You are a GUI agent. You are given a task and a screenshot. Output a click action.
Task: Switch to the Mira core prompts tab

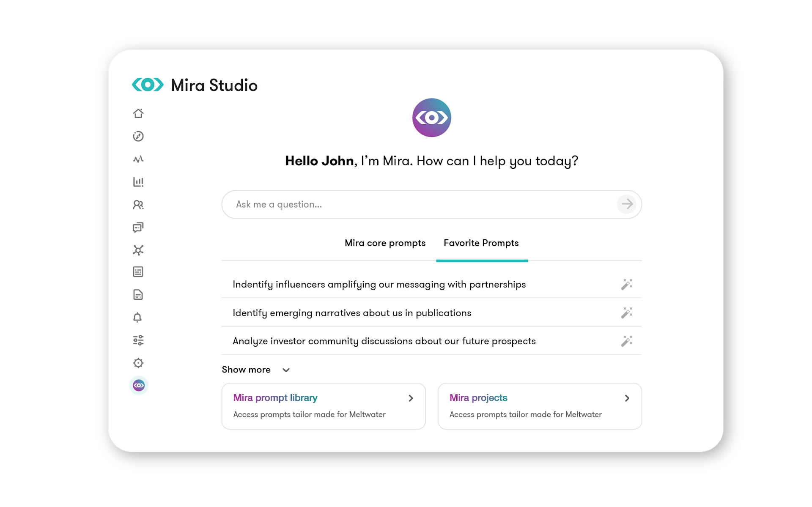coord(385,243)
